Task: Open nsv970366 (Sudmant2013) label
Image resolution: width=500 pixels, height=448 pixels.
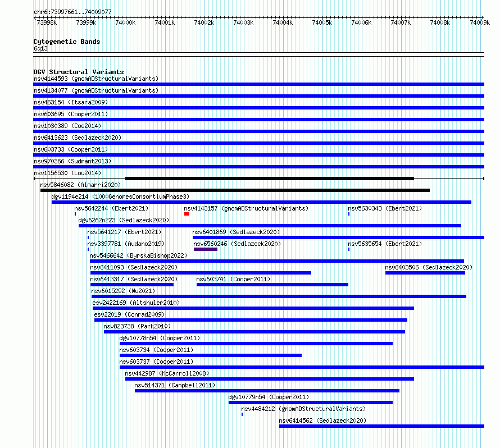Action: (72, 161)
